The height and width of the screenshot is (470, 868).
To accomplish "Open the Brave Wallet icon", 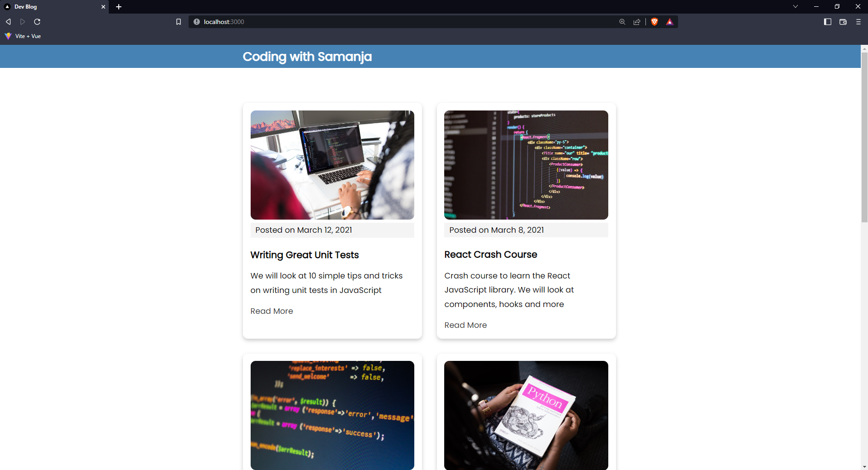I will pos(843,21).
